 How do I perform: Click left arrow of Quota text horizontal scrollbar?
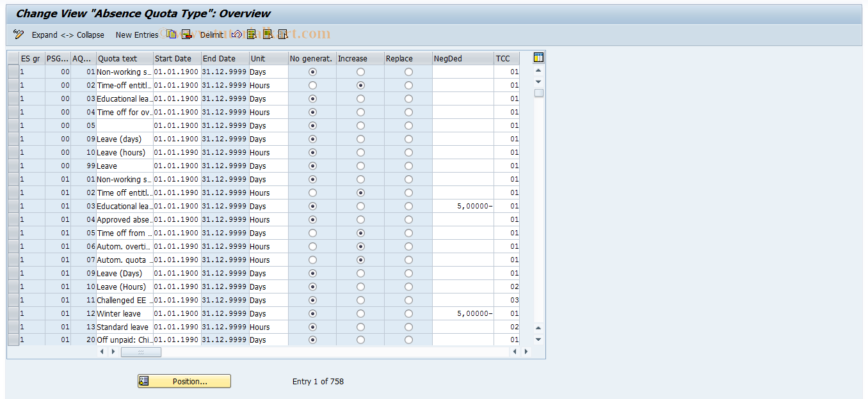pos(102,352)
